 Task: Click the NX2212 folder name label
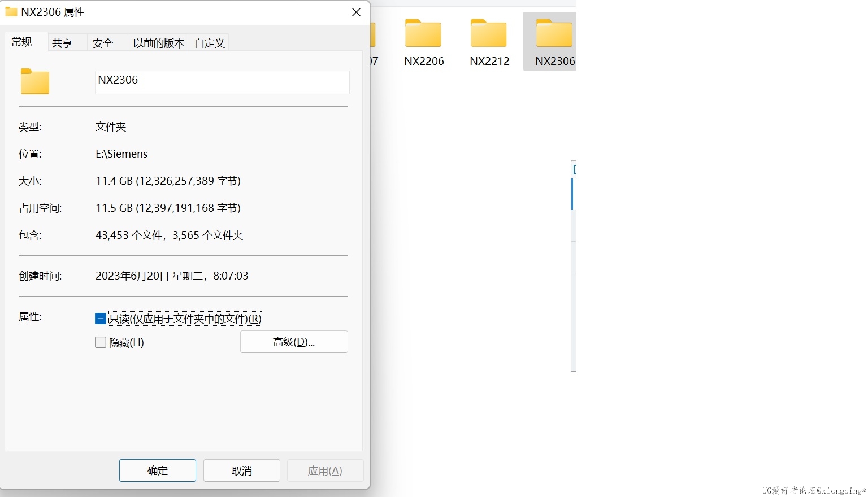click(x=489, y=61)
